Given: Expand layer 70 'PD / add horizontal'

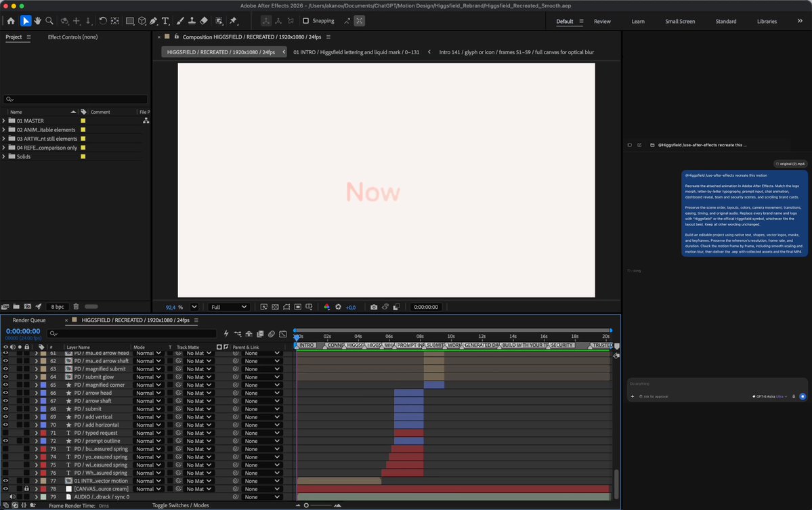Looking at the screenshot, I should [x=37, y=425].
